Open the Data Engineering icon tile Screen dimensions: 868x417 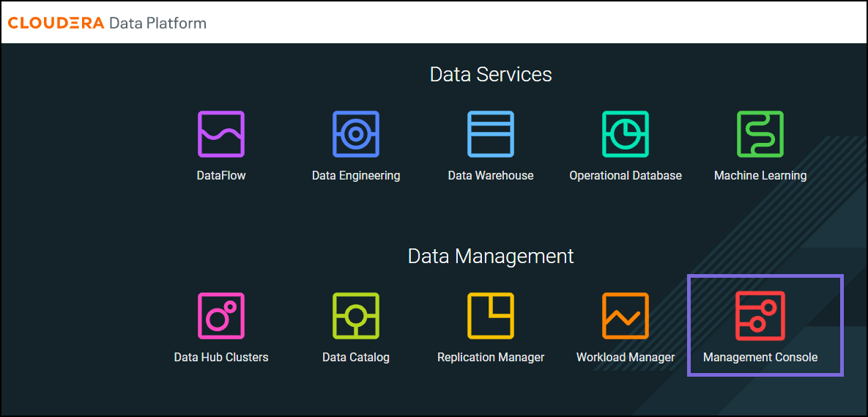point(356,134)
